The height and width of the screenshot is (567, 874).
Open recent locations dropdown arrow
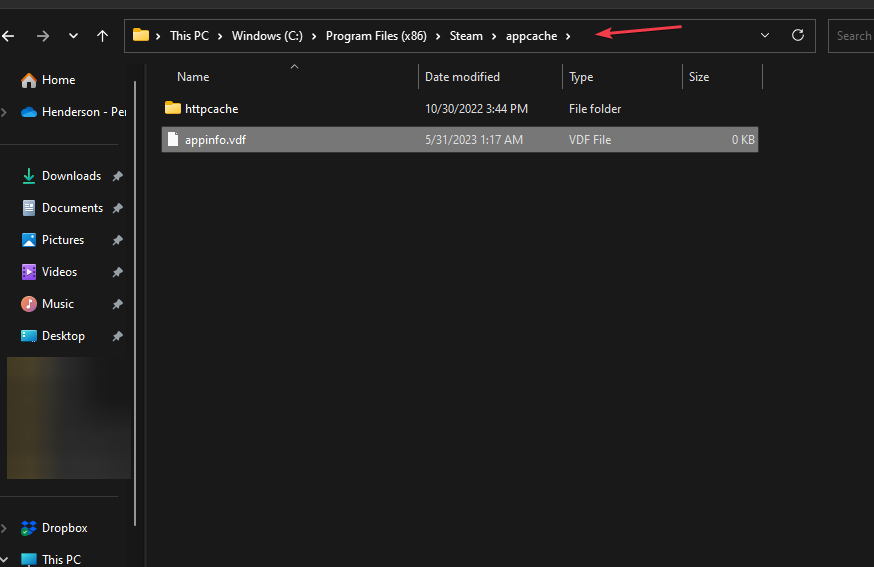(x=73, y=36)
